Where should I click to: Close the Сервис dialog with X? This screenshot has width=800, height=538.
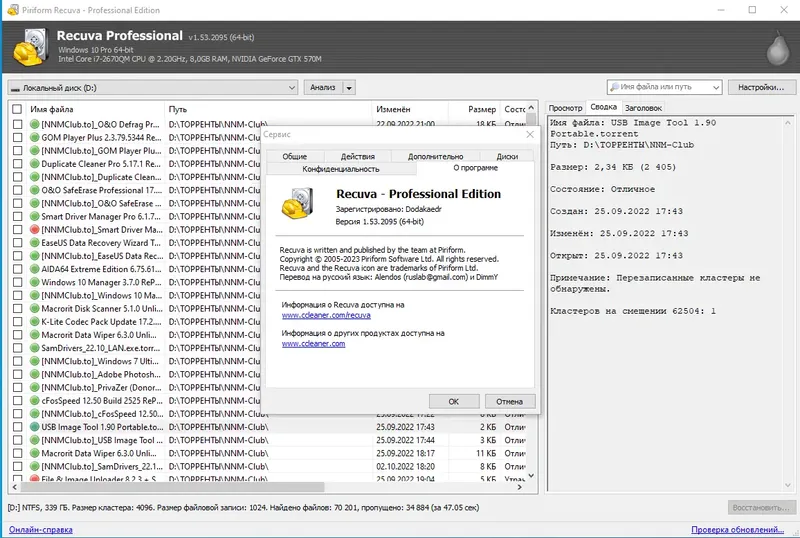tap(530, 134)
